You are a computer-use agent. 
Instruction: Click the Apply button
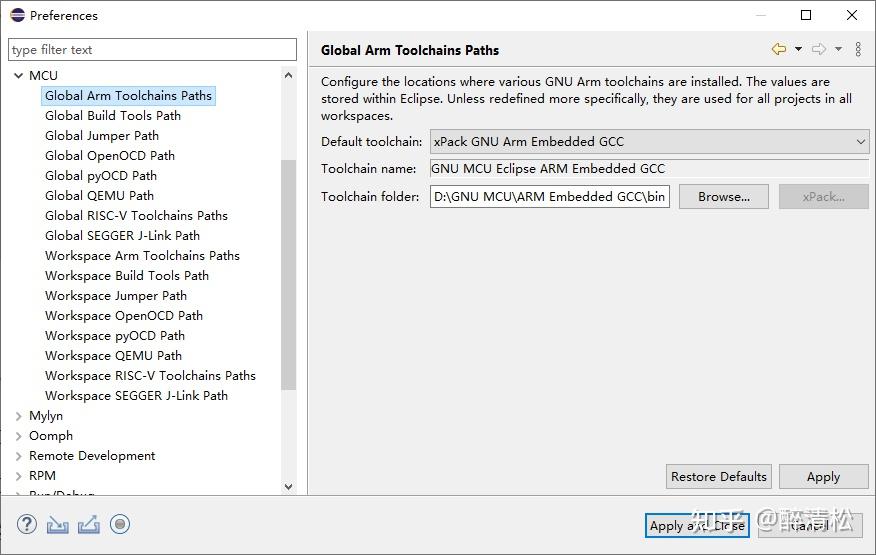823,477
